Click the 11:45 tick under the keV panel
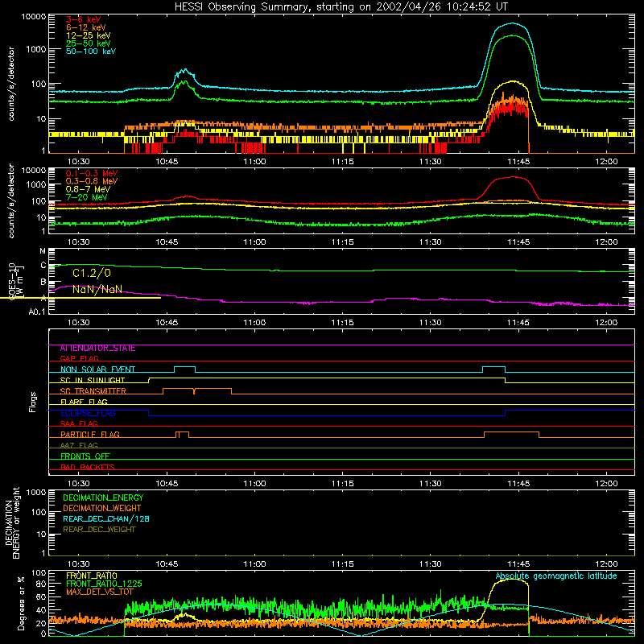 (x=518, y=162)
